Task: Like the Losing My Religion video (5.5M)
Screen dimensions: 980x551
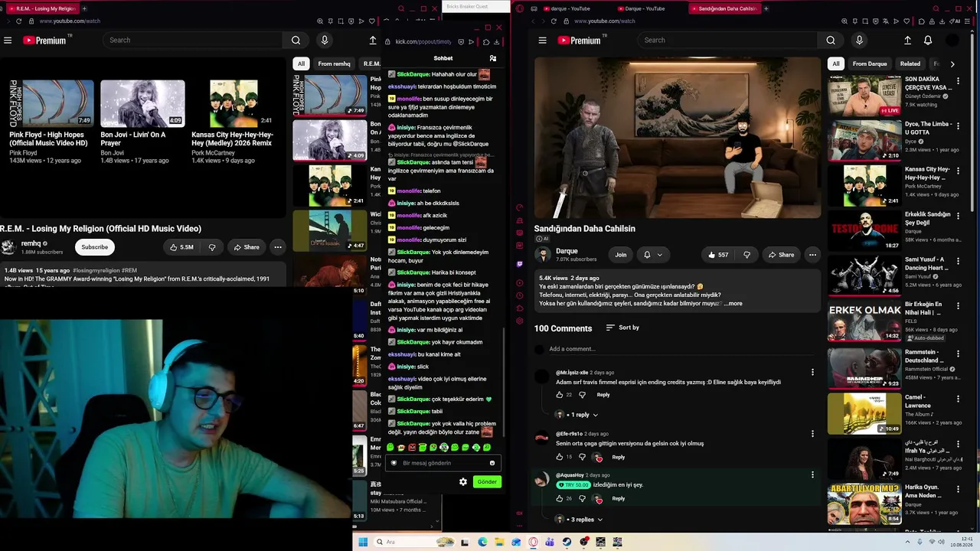Action: pyautogui.click(x=181, y=247)
